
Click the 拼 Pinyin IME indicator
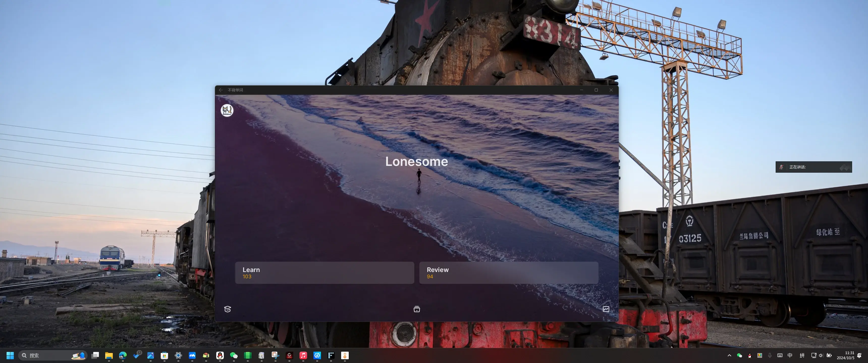click(x=802, y=355)
